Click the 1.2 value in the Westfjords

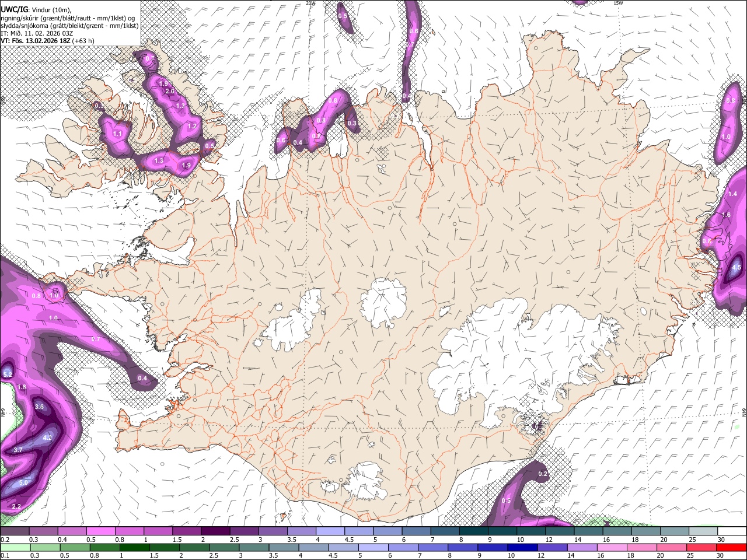tap(192, 126)
